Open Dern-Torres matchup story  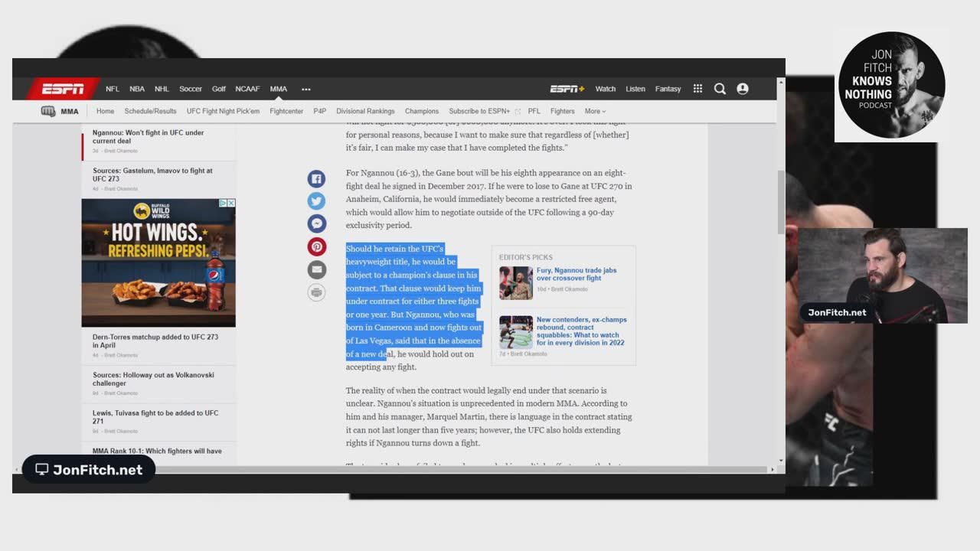[155, 341]
